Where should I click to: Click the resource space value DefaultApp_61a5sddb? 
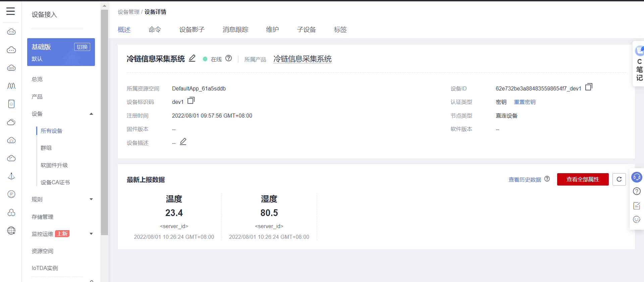point(199,88)
